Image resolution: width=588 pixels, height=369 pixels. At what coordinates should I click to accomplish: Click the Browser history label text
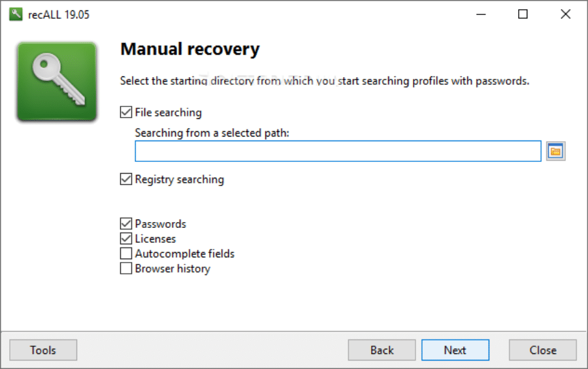(x=172, y=269)
